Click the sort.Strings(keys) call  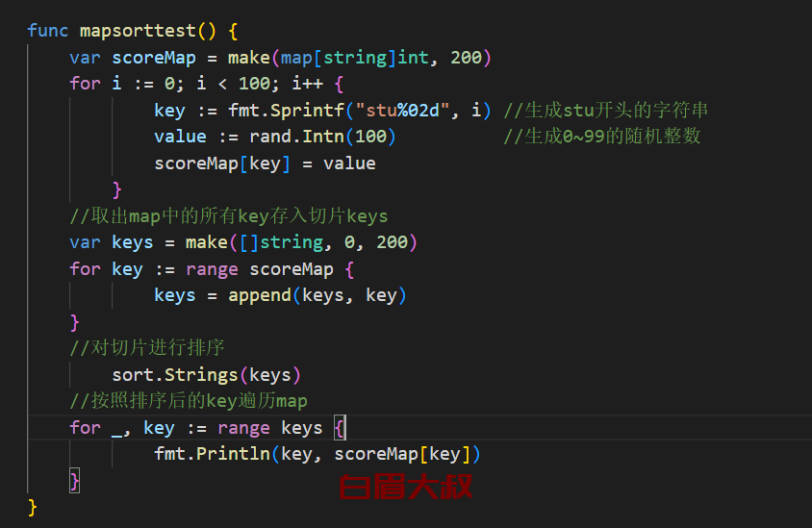(x=207, y=375)
